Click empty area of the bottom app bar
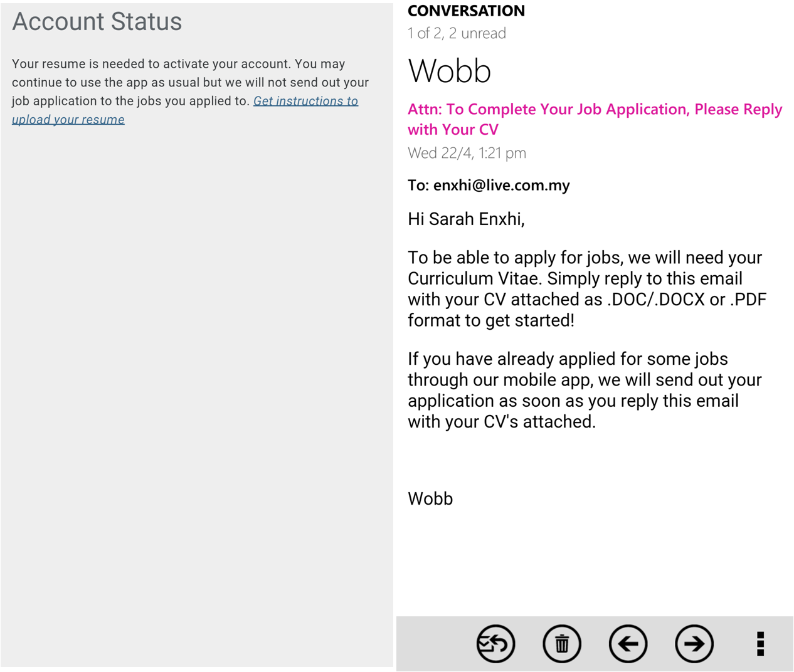 click(433, 644)
